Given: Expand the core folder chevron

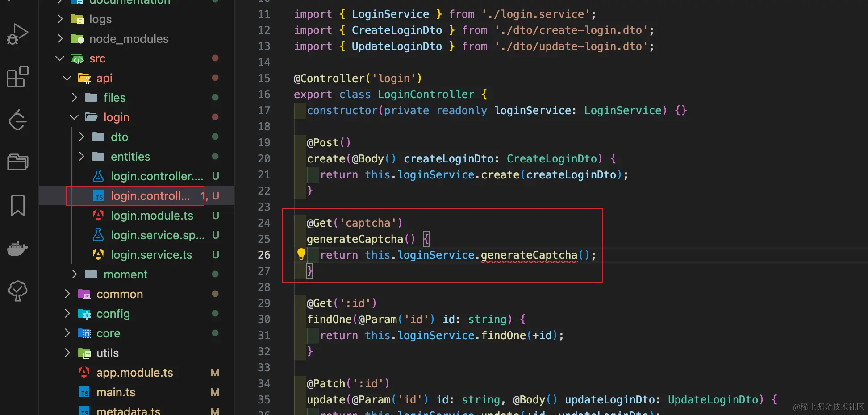Looking at the screenshot, I should tap(67, 333).
